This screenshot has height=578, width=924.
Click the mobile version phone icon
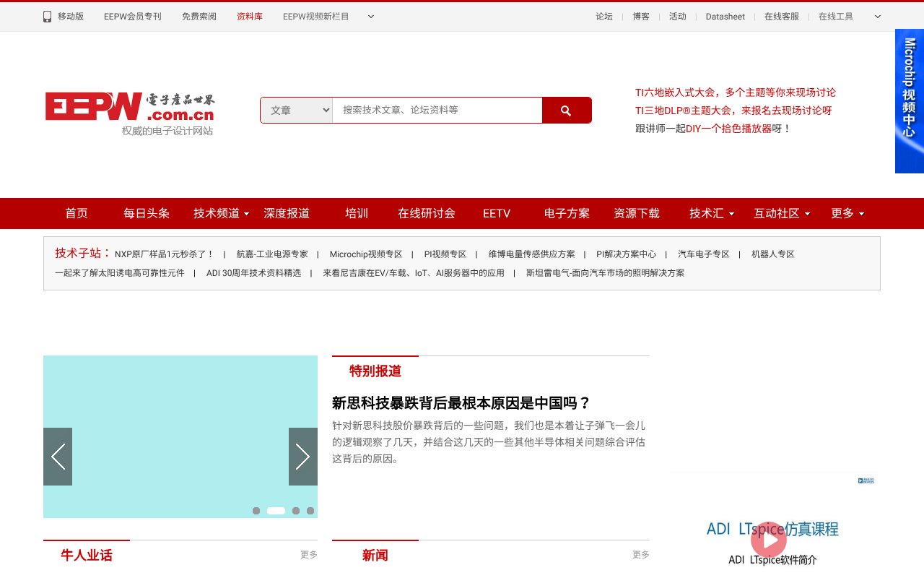click(x=46, y=16)
